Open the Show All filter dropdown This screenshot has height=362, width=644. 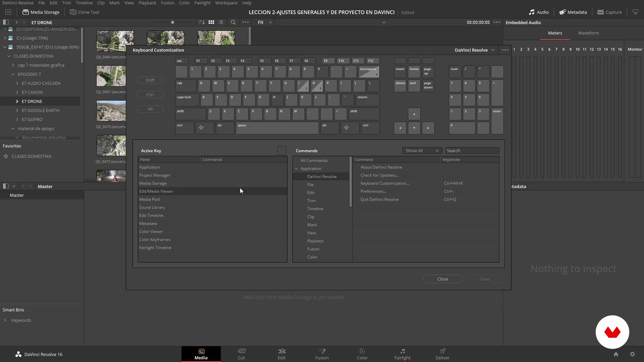(422, 150)
